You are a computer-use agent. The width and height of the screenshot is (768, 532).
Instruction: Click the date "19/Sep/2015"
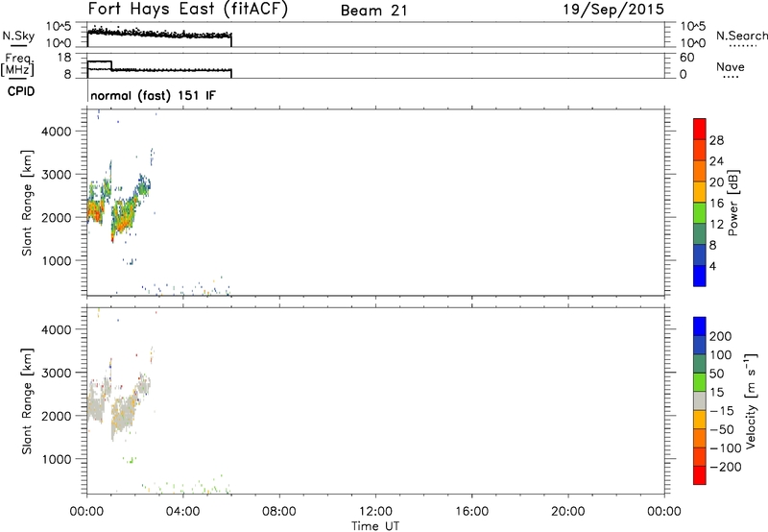(613, 10)
